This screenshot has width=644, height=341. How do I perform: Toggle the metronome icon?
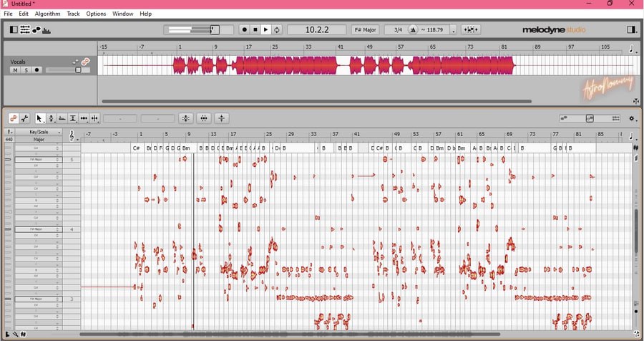413,29
